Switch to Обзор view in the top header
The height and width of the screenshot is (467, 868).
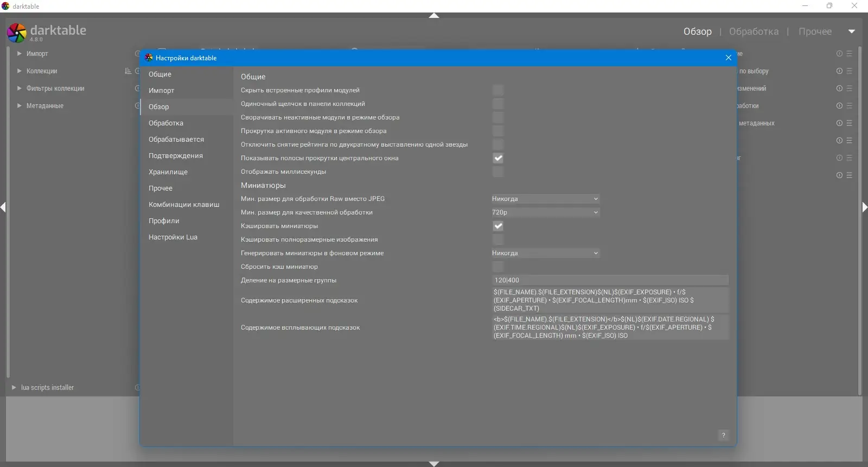(x=698, y=31)
